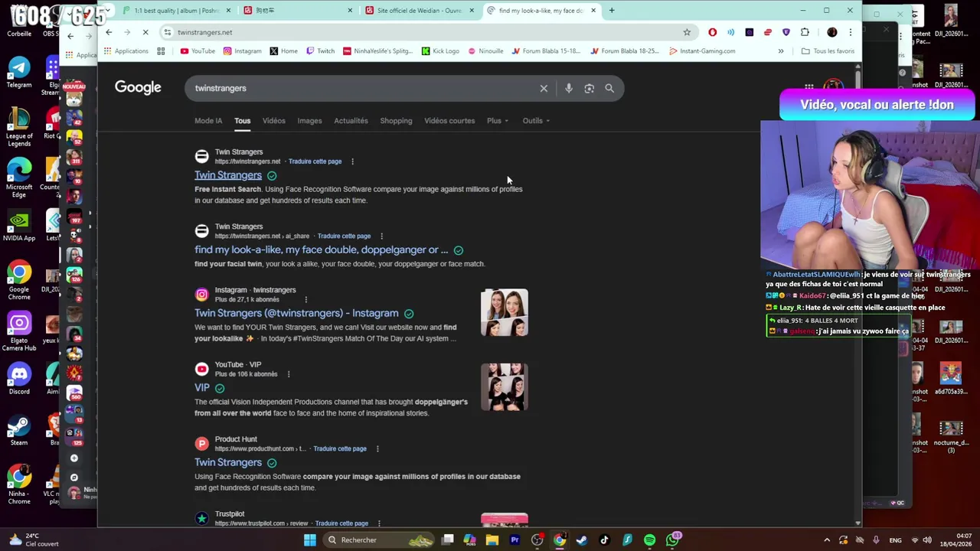Select the Vidéos search tab
The width and height of the screenshot is (980, 551).
[273, 121]
